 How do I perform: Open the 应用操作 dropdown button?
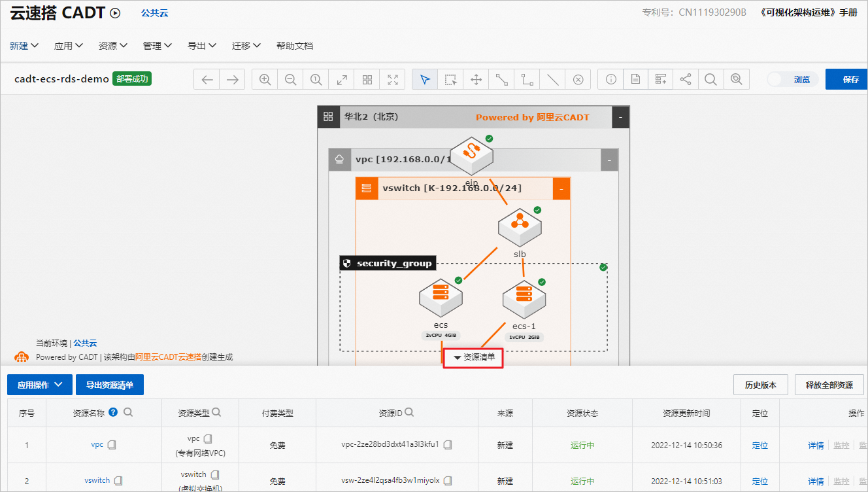coord(39,385)
